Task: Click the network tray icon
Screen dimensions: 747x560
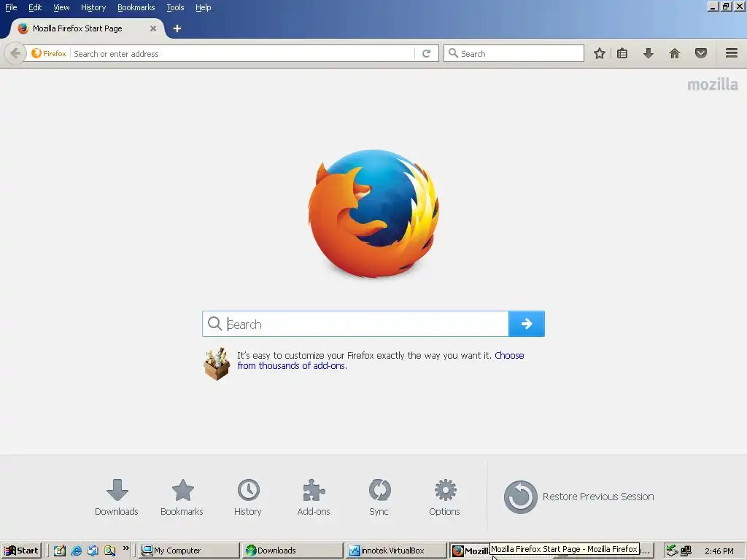Action: pos(686,551)
